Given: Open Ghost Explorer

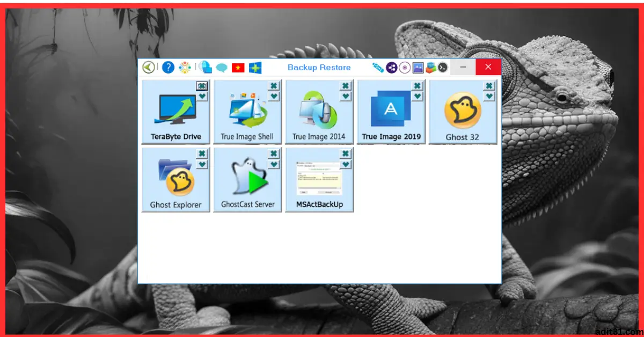Looking at the screenshot, I should (175, 180).
